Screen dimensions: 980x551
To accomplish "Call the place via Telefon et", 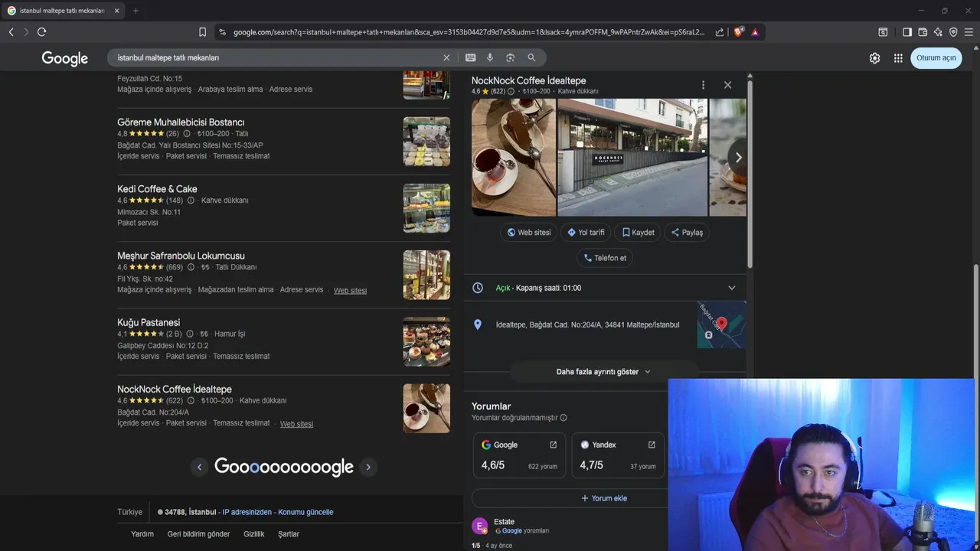I will point(605,258).
